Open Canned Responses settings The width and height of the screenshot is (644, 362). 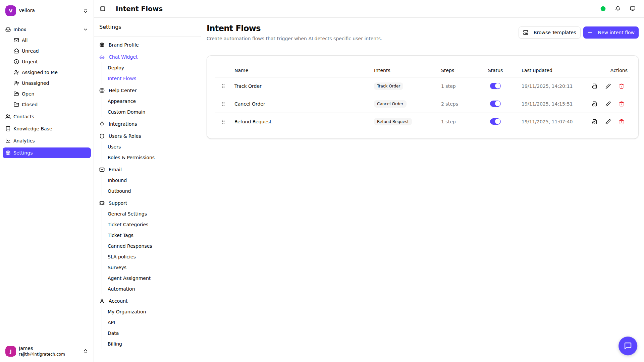130,246
